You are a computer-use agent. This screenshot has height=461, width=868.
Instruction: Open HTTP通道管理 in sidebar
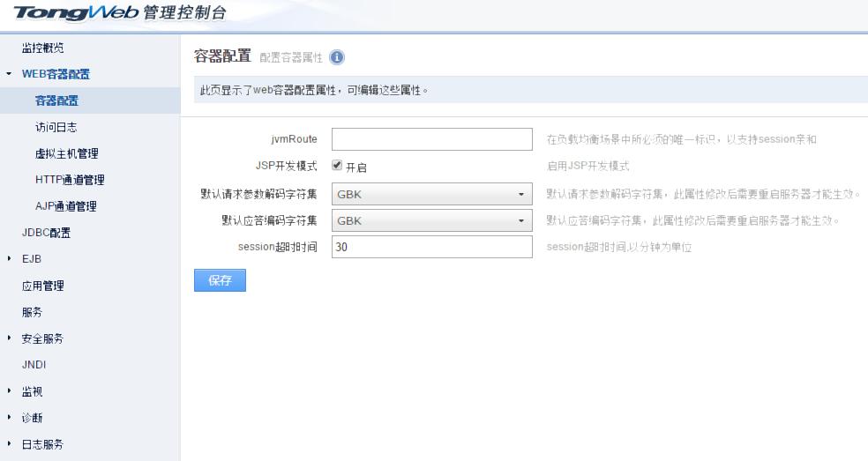tap(70, 180)
